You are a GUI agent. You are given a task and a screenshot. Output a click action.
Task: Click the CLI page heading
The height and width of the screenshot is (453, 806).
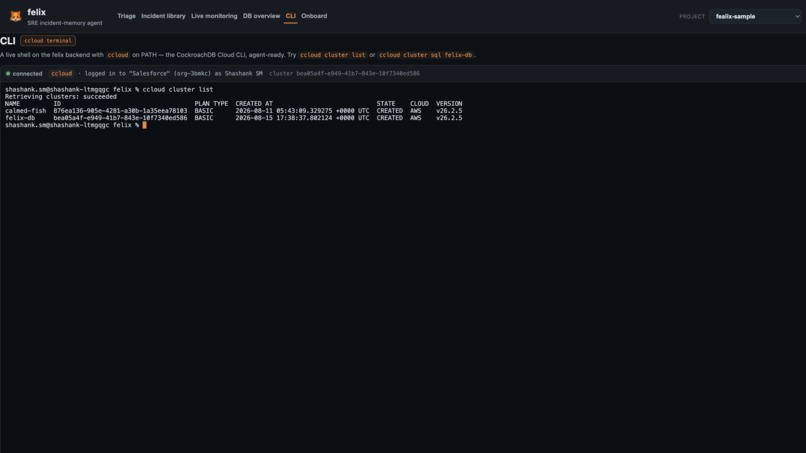pos(8,41)
